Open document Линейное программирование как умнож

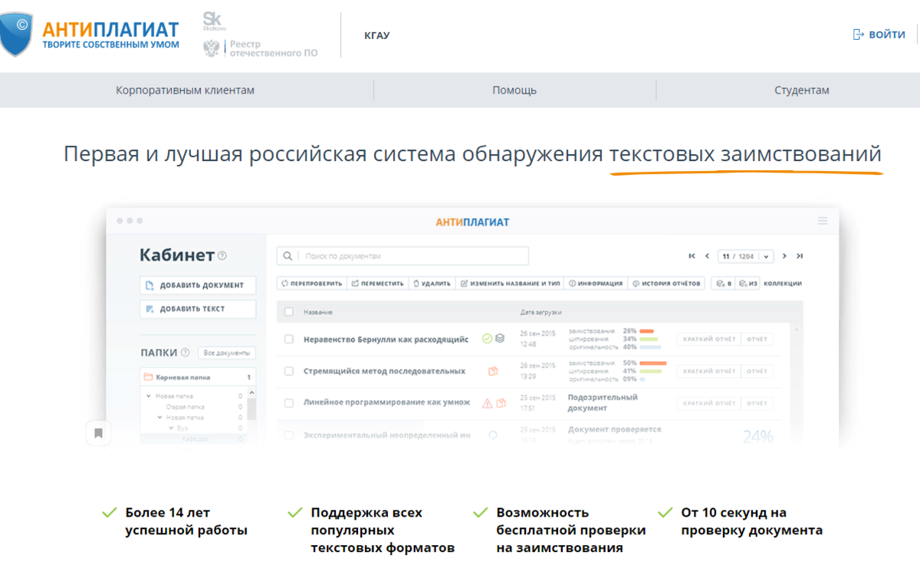tap(386, 402)
